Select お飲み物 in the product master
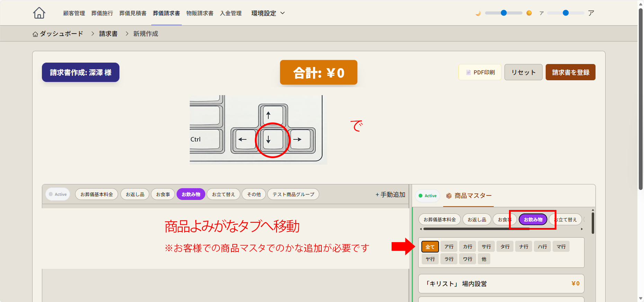Image resolution: width=644 pixels, height=302 pixels. tap(533, 220)
